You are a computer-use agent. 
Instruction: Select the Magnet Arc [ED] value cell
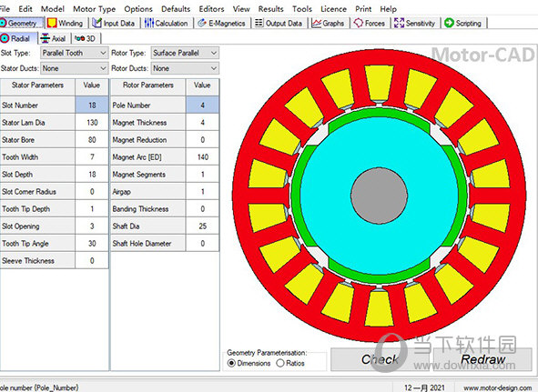coord(202,156)
